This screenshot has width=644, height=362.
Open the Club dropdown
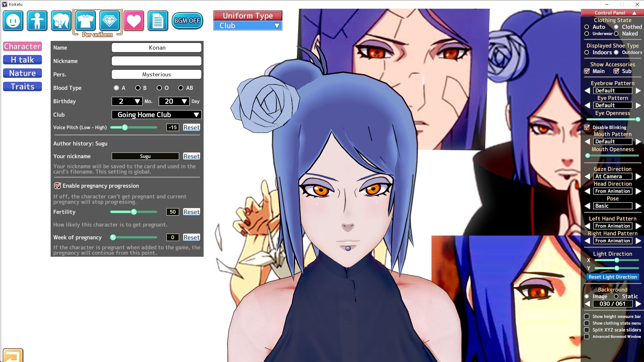click(x=157, y=115)
